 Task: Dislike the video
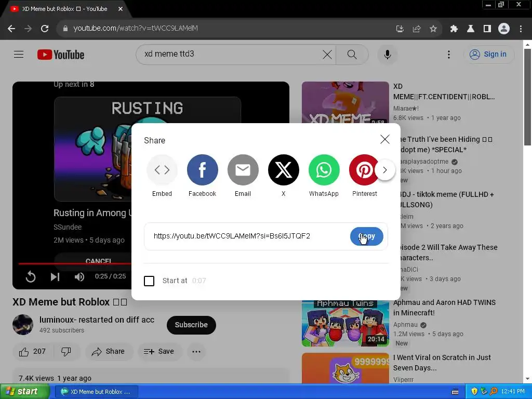[x=66, y=352]
